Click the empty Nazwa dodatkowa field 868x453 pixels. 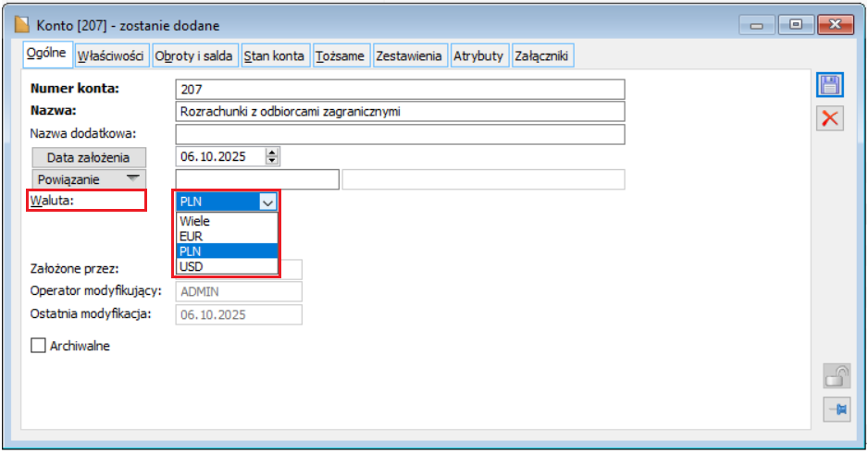(400, 134)
